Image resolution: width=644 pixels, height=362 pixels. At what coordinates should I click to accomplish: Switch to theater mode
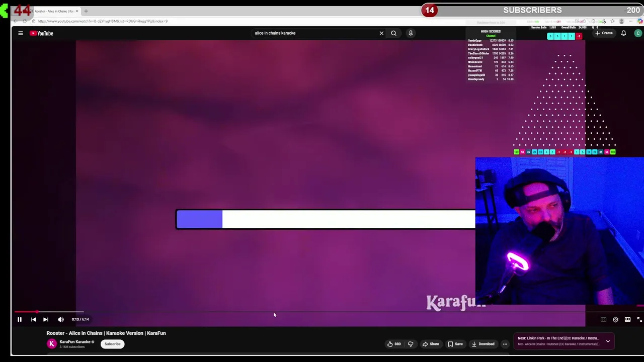[x=627, y=319]
